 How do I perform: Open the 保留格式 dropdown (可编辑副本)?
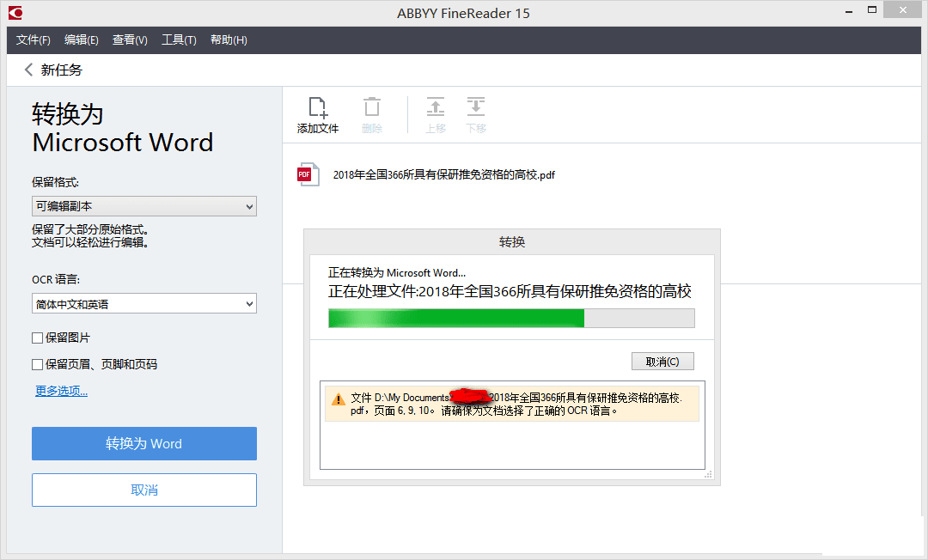pos(143,206)
